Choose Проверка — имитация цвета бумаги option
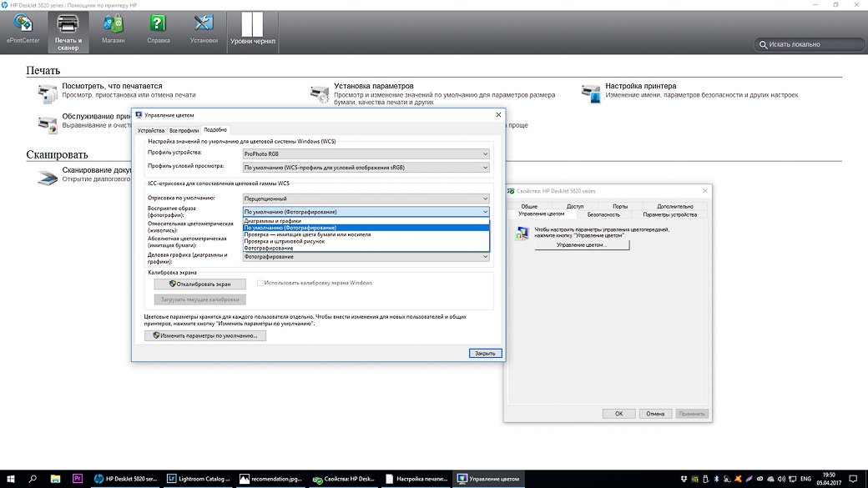This screenshot has height=488, width=868. click(x=366, y=234)
